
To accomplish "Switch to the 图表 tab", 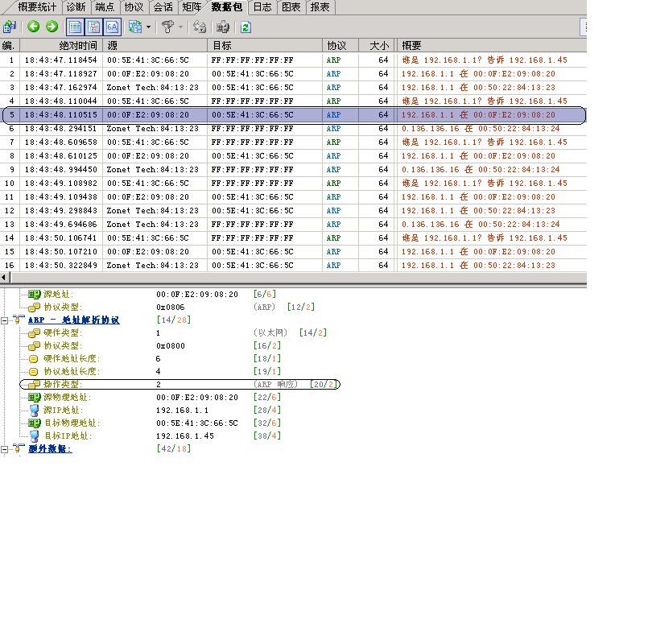I will [291, 7].
